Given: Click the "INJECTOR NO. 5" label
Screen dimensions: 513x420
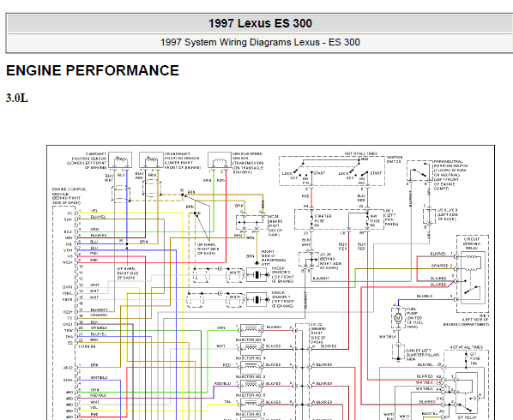Looking at the screenshot, I should 250,395.
